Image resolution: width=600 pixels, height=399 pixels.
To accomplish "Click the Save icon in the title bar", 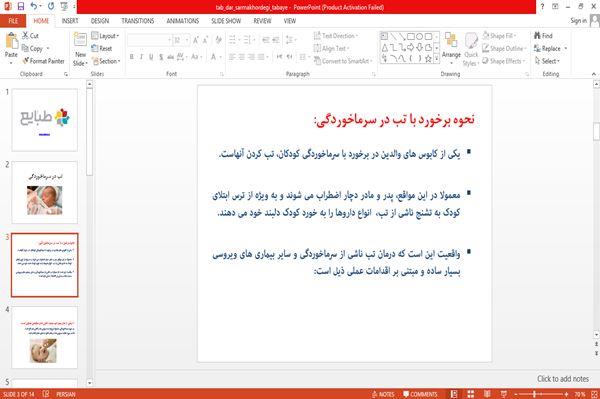I will (21, 7).
